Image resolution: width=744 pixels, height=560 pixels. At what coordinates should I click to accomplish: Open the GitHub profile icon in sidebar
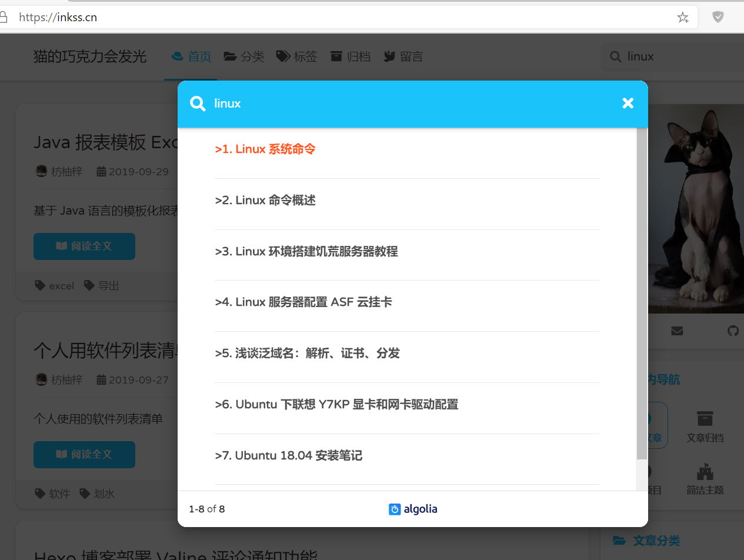(732, 331)
